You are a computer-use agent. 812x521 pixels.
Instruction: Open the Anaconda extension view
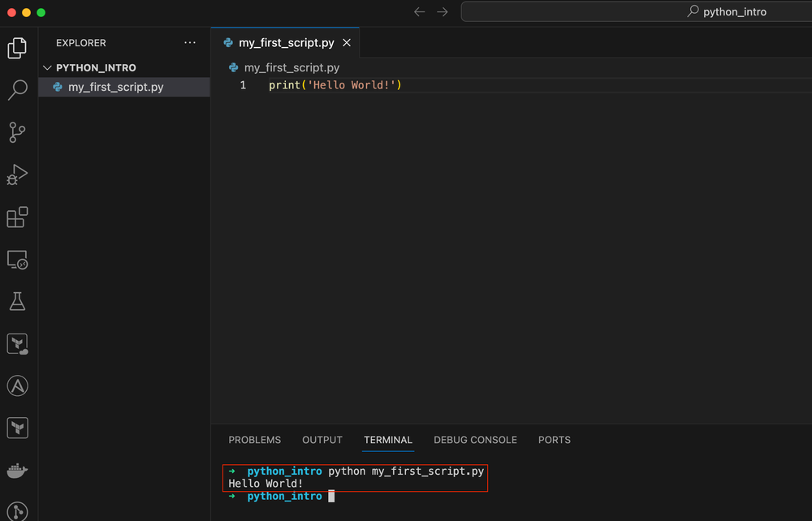click(x=18, y=385)
